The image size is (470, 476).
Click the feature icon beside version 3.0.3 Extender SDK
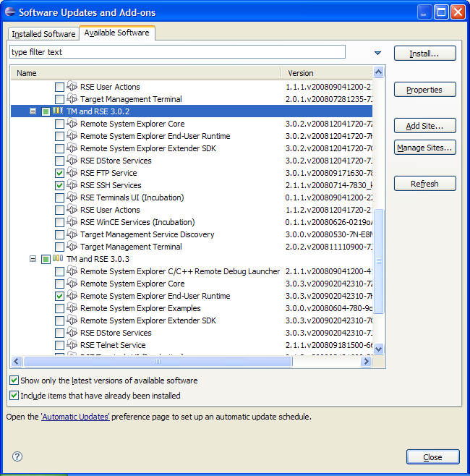[72, 320]
